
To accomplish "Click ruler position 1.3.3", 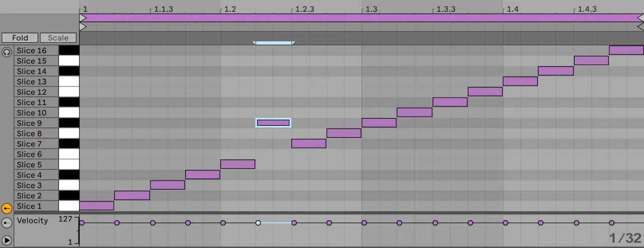I will [x=446, y=10].
